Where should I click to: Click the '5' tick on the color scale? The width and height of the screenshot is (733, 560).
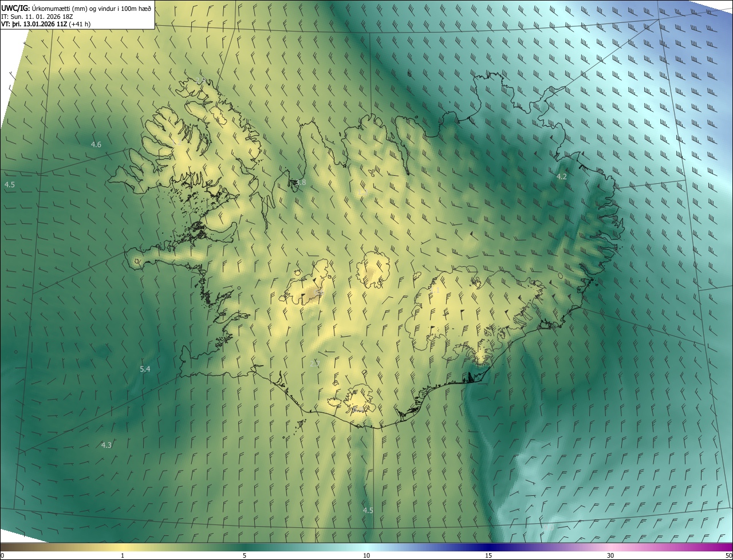[245, 555]
